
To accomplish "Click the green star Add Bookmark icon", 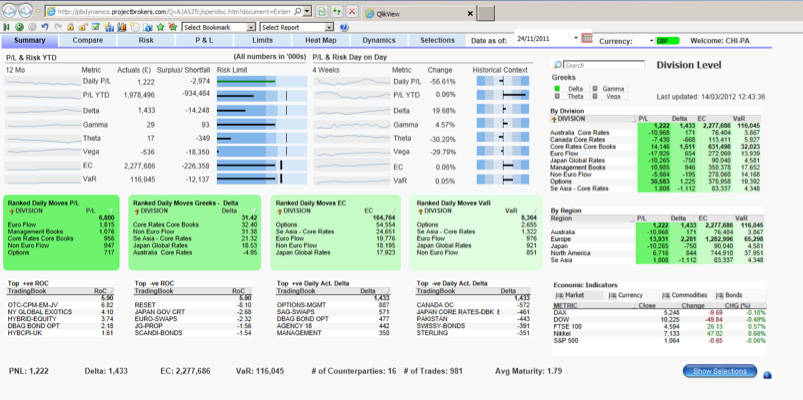I will click(161, 27).
